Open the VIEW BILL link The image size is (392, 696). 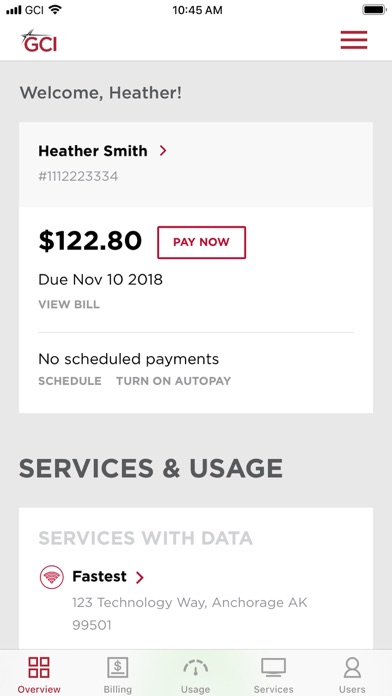[x=69, y=304]
